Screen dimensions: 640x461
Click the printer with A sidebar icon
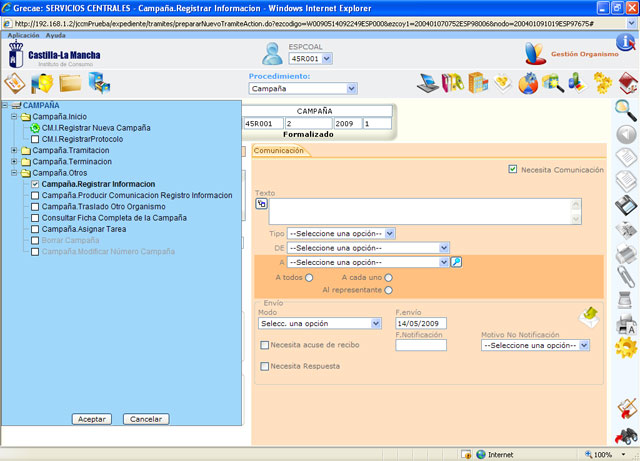coord(626,324)
